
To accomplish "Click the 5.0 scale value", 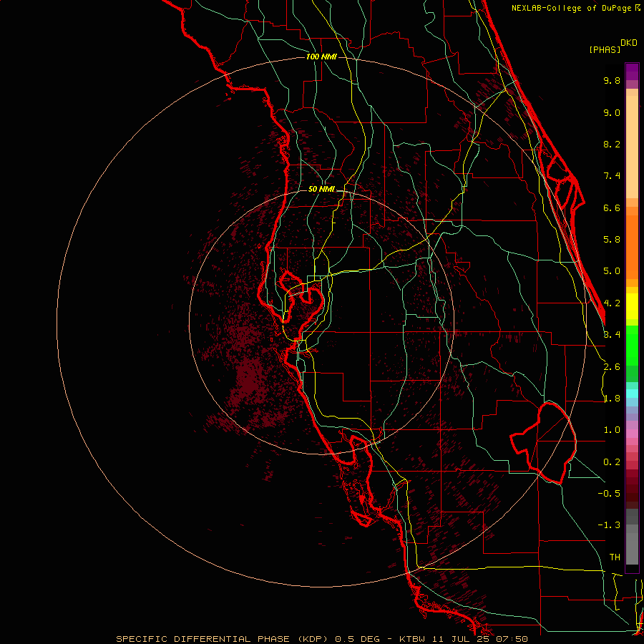I will point(612,271).
